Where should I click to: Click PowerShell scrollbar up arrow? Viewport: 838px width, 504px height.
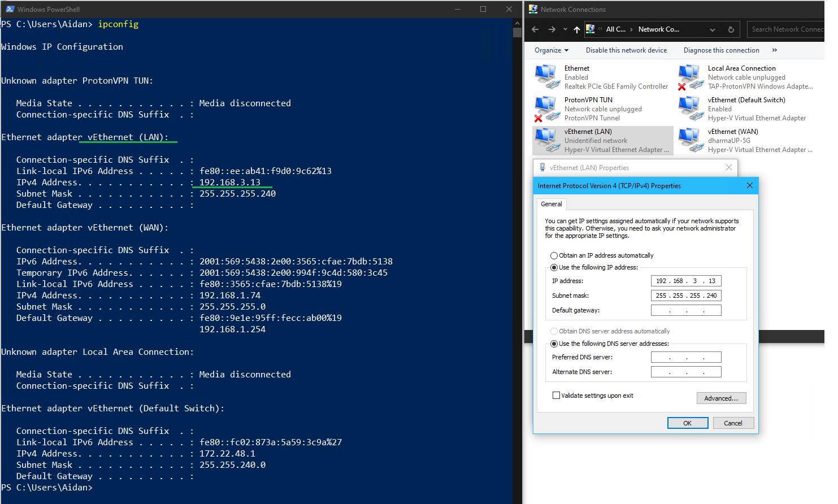click(517, 23)
